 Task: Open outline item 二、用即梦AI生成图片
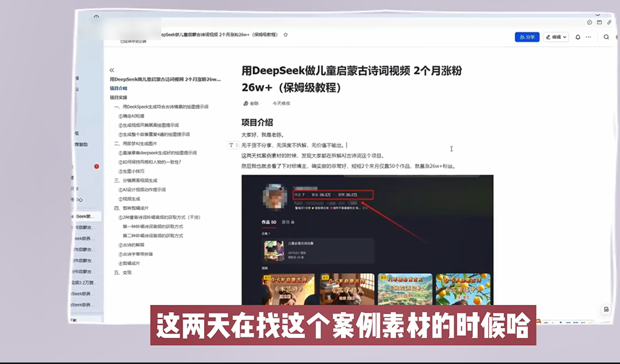pyautogui.click(x=136, y=143)
